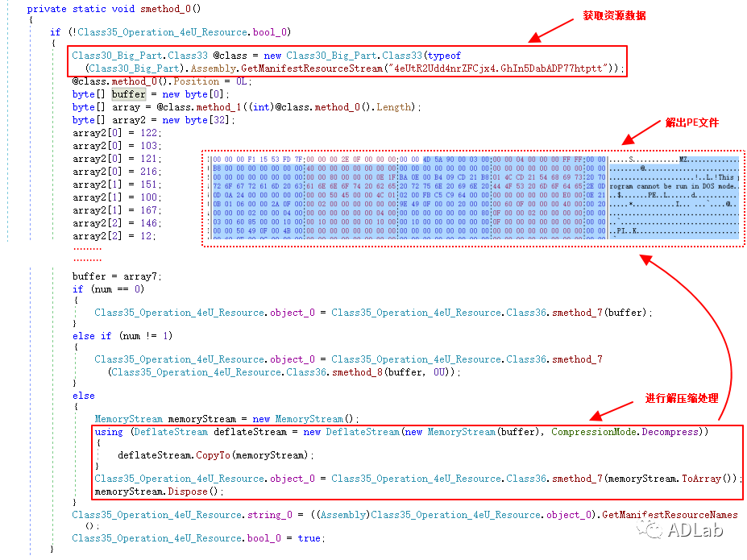The height and width of the screenshot is (560, 747).
Task: Select the resource name string '4eUtR2Udd4nrZFCjx4.GhIn5DabADP77htptt'
Action: pyautogui.click(x=498, y=68)
